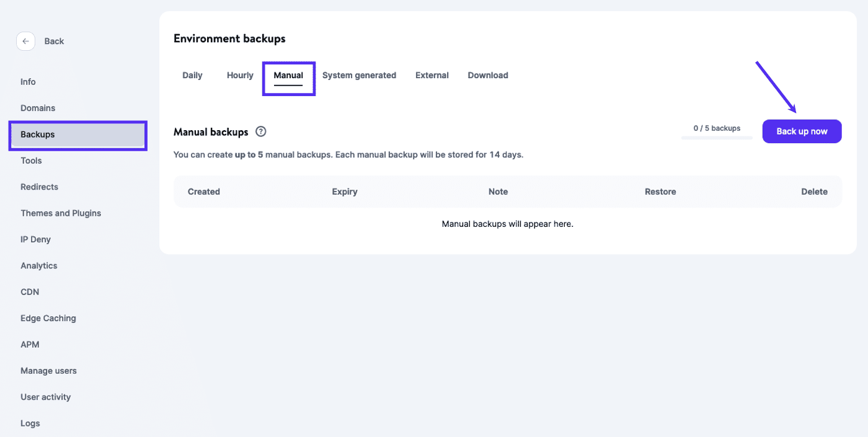
Task: Open the Manual backups help tooltip
Action: pos(260,131)
